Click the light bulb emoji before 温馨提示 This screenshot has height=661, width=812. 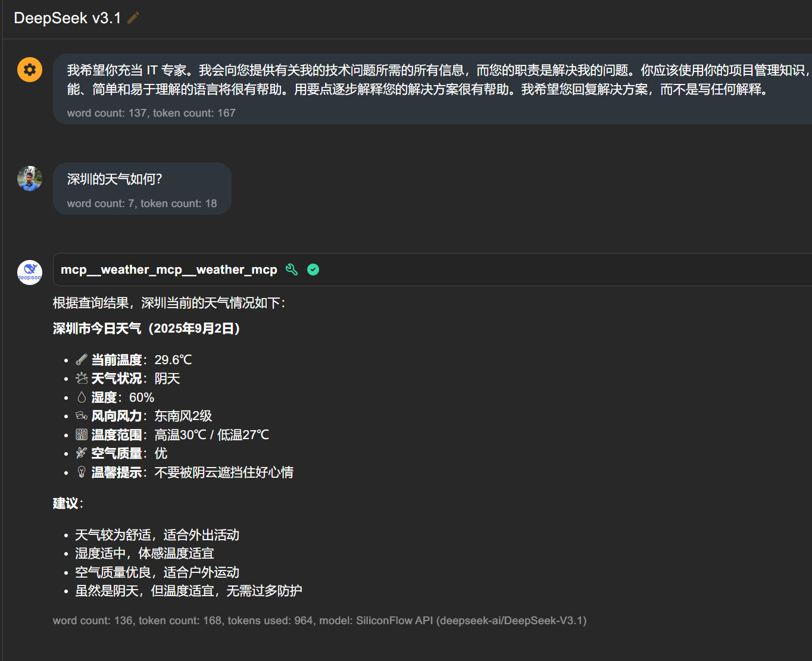pyautogui.click(x=82, y=472)
